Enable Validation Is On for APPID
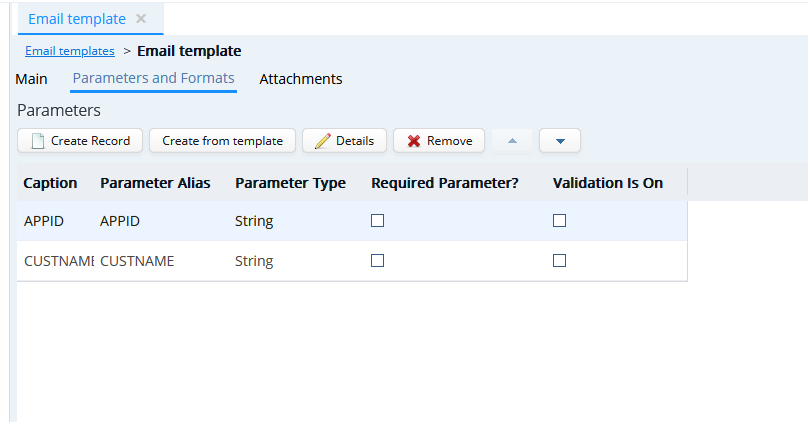 pos(560,221)
